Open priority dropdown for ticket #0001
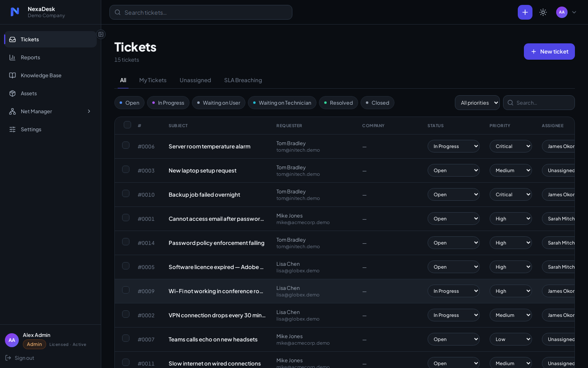The height and width of the screenshot is (368, 588). click(511, 219)
